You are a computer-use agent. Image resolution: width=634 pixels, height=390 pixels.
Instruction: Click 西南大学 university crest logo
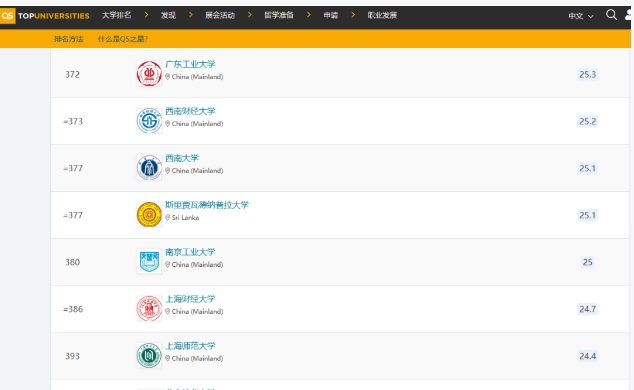click(x=149, y=167)
